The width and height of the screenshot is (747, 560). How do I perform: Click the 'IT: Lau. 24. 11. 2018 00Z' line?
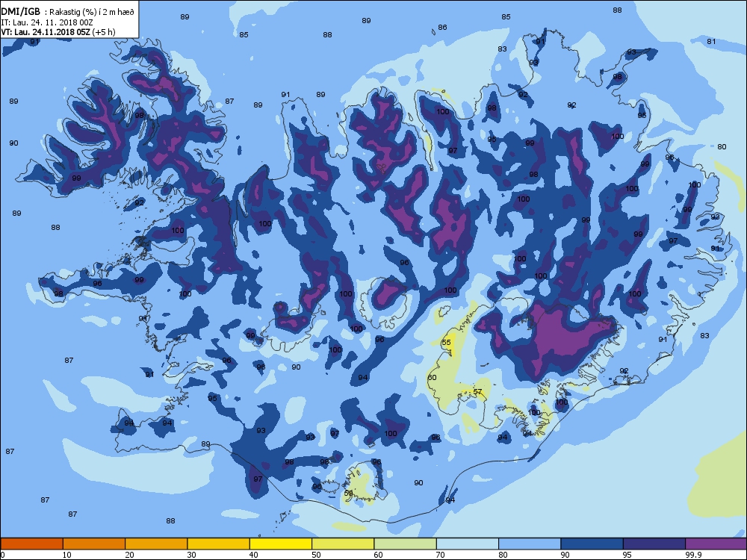pos(46,22)
